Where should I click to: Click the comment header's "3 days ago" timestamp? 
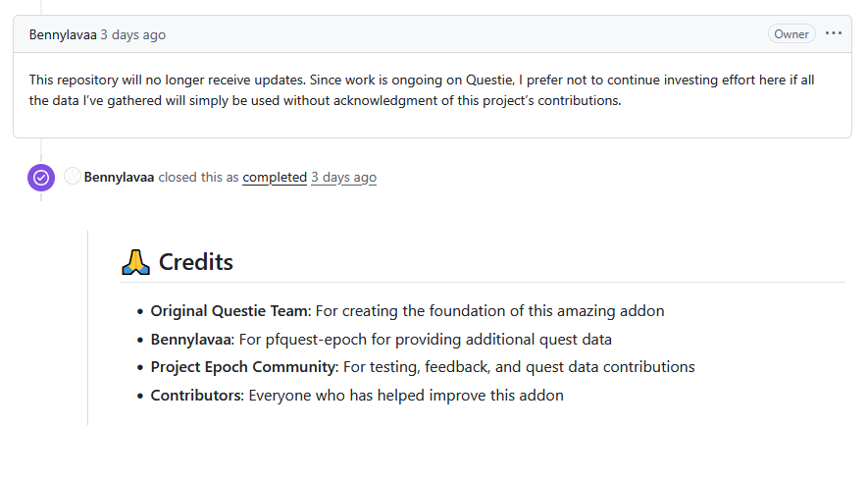(132, 34)
